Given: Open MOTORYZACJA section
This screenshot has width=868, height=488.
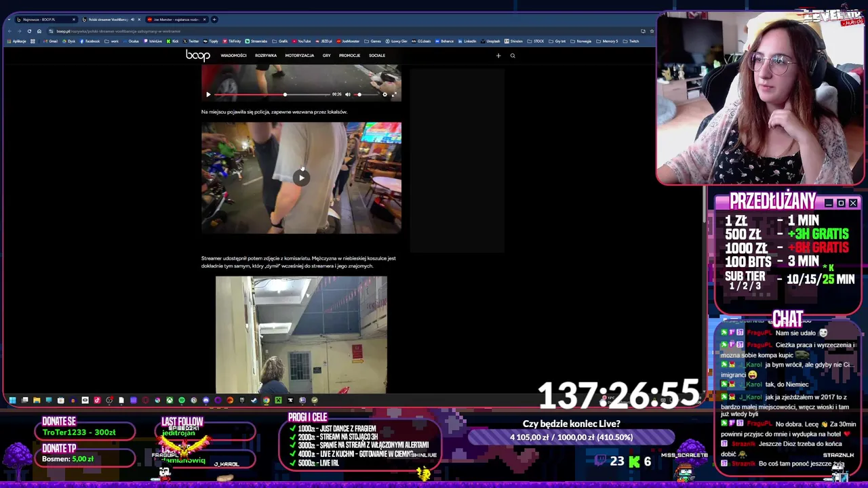Looking at the screenshot, I should tap(299, 56).
